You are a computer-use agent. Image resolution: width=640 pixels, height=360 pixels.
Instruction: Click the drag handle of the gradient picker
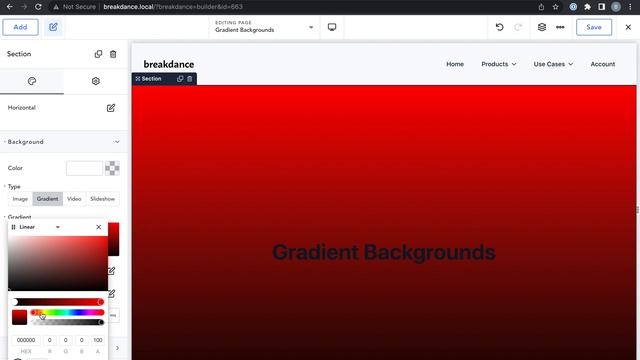pyautogui.click(x=13, y=227)
